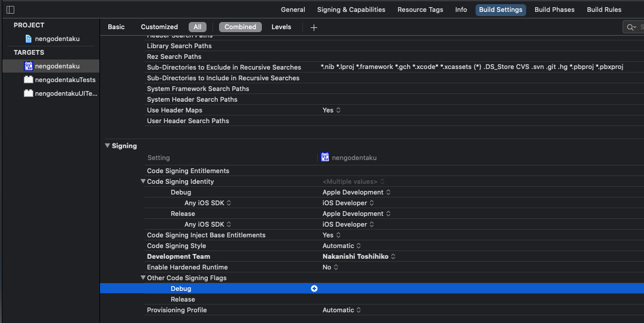Select the highlighted Debug signing flags row
The image size is (644, 323).
pos(372,288)
